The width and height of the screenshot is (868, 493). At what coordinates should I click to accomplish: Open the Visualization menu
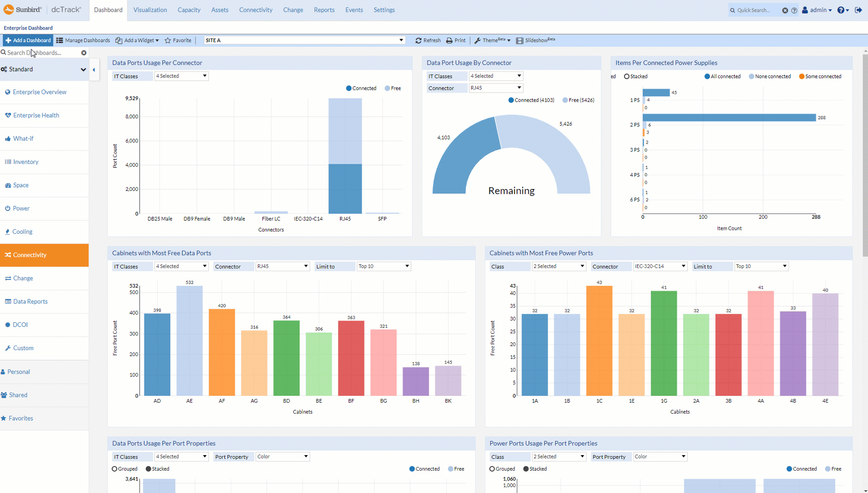pyautogui.click(x=150, y=10)
